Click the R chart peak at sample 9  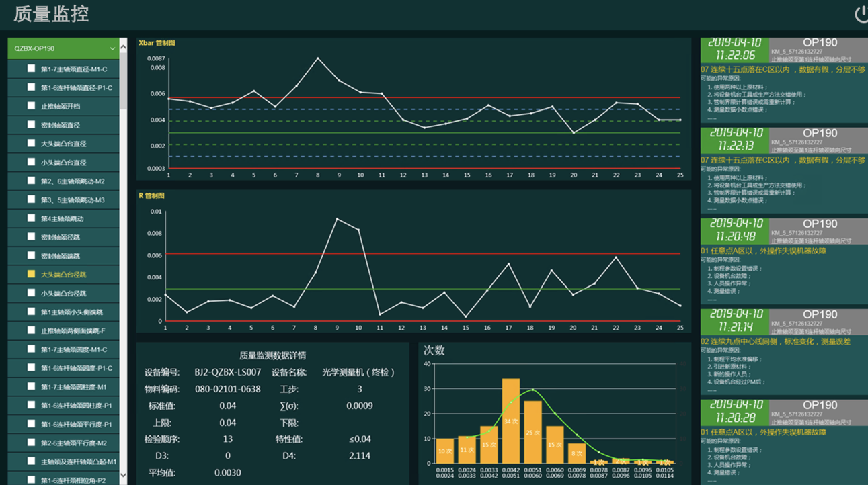coord(337,219)
